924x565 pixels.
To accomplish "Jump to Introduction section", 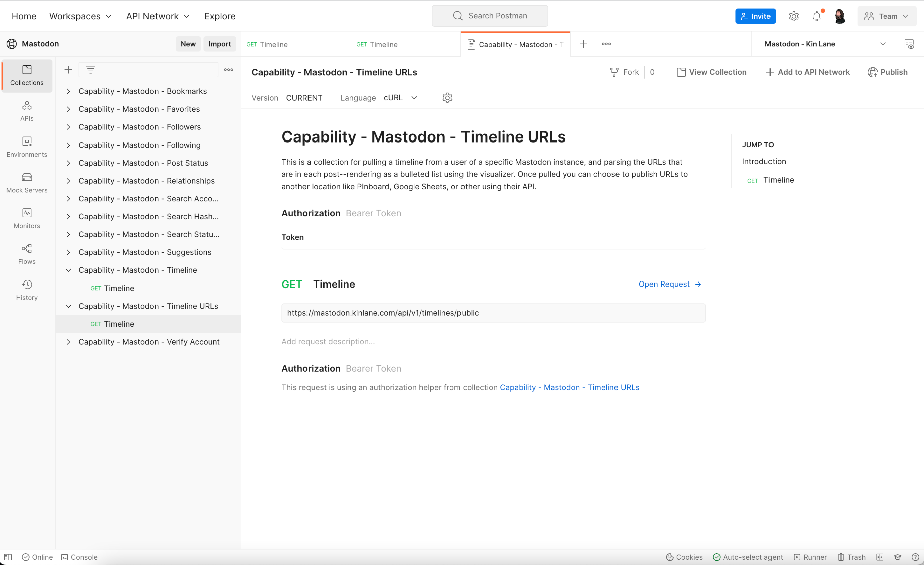I will 764,162.
